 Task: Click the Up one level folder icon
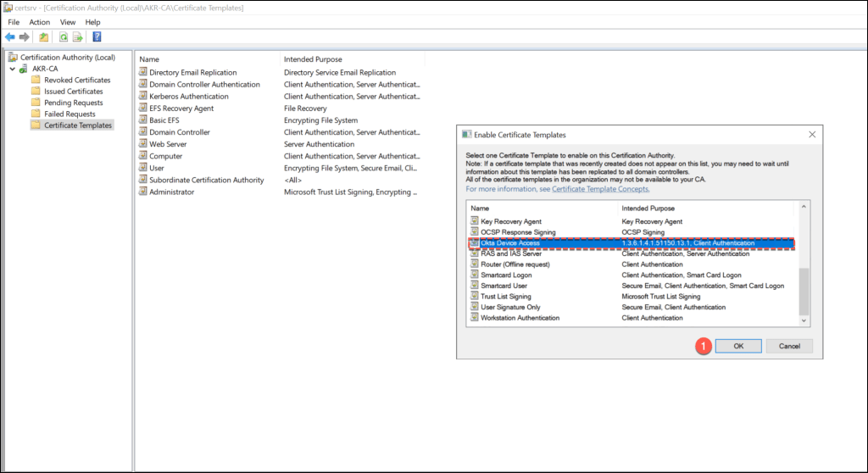point(43,36)
